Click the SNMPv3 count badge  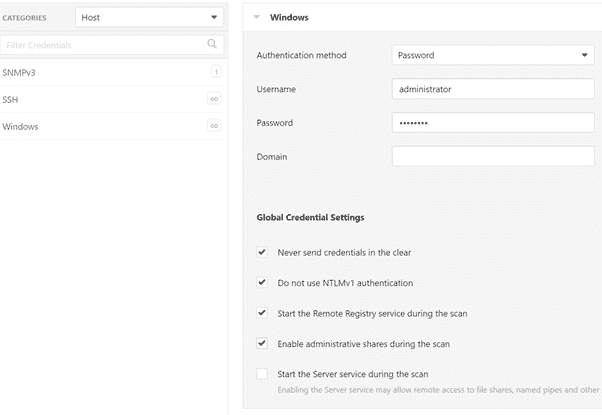pyautogui.click(x=216, y=72)
